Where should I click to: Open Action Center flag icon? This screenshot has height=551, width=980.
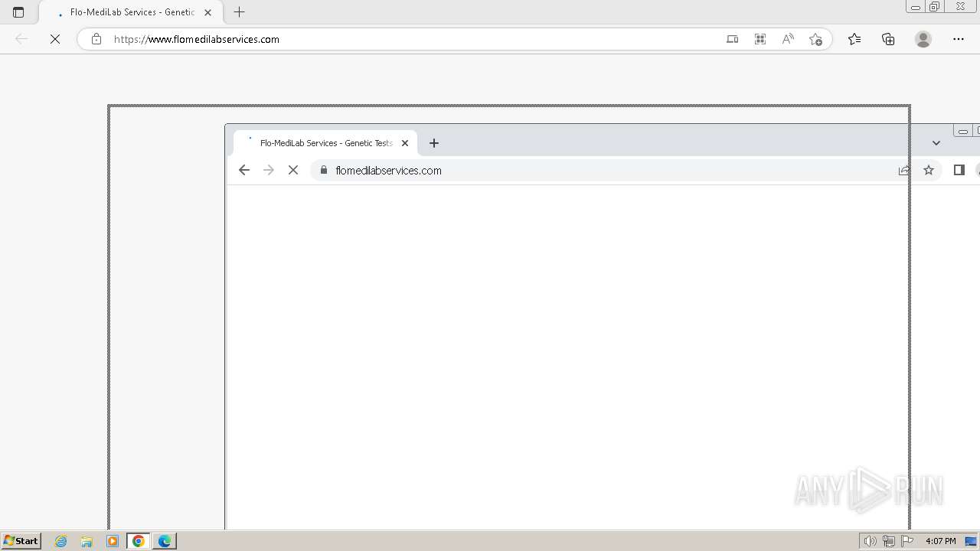pyautogui.click(x=907, y=541)
